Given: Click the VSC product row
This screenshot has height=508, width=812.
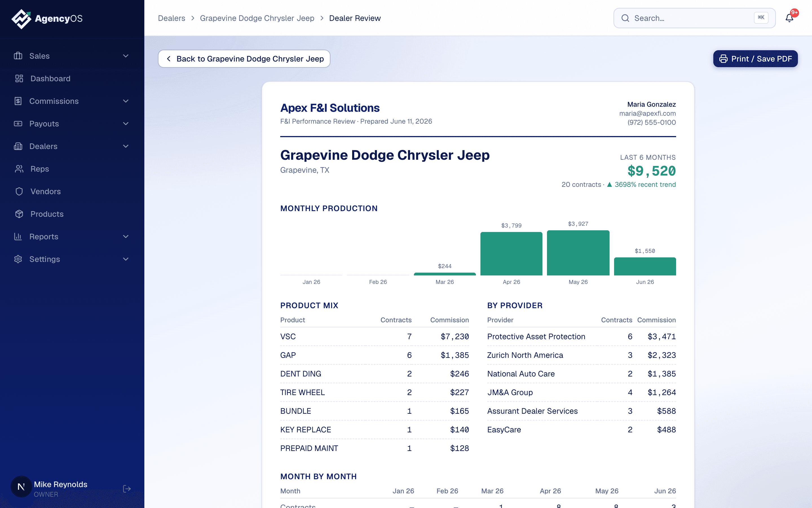Looking at the screenshot, I should click(x=374, y=337).
